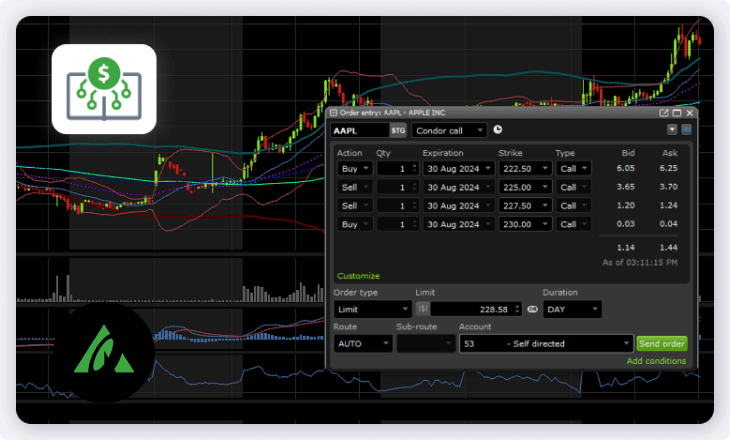This screenshot has height=440, width=730.
Task: Click the 0.04 ask value
Action: [668, 224]
